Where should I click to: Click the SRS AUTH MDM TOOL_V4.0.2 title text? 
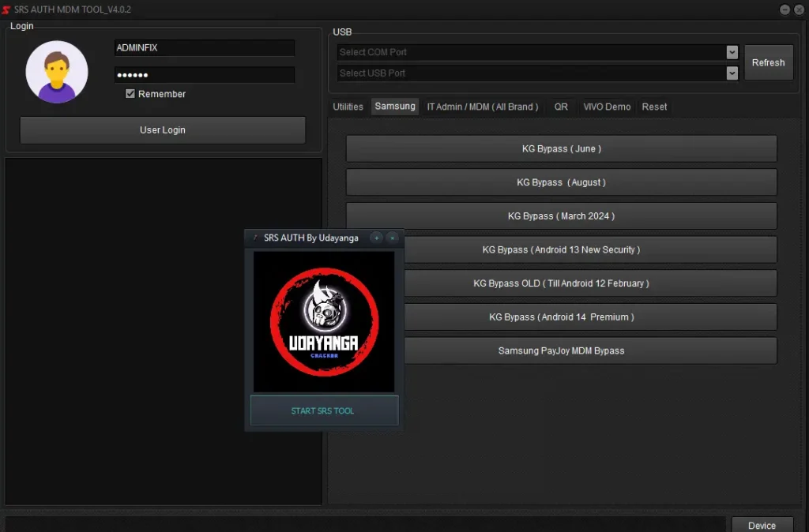click(x=73, y=9)
